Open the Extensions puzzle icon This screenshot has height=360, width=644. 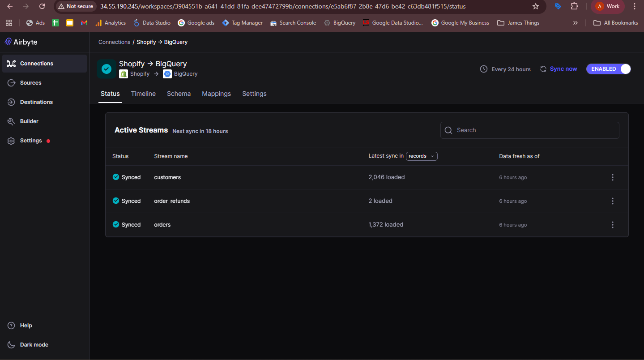click(x=575, y=6)
